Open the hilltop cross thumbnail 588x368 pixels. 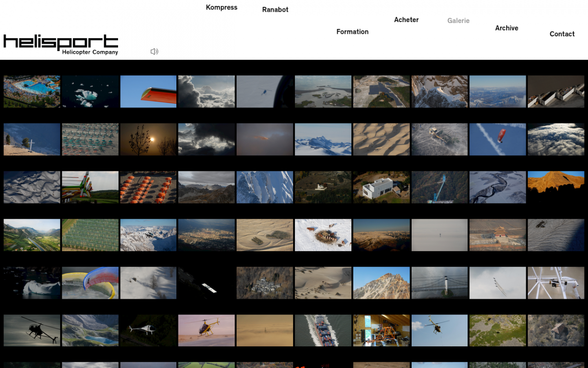point(32,139)
